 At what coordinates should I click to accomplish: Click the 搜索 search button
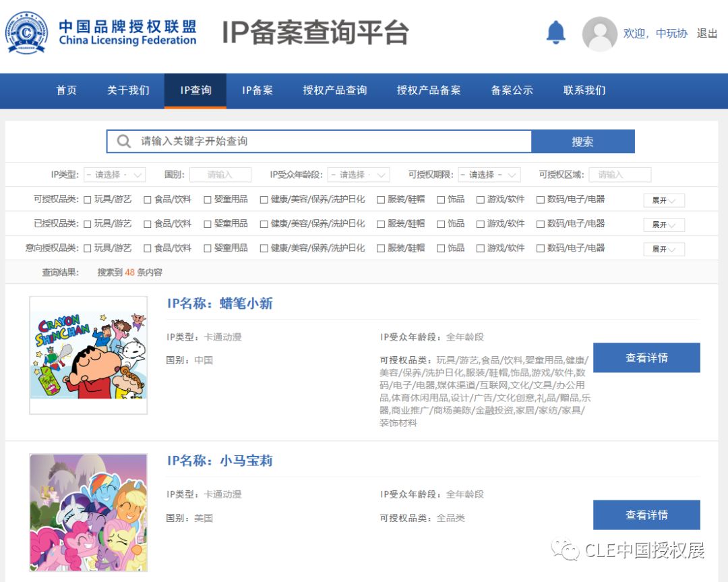tap(582, 141)
